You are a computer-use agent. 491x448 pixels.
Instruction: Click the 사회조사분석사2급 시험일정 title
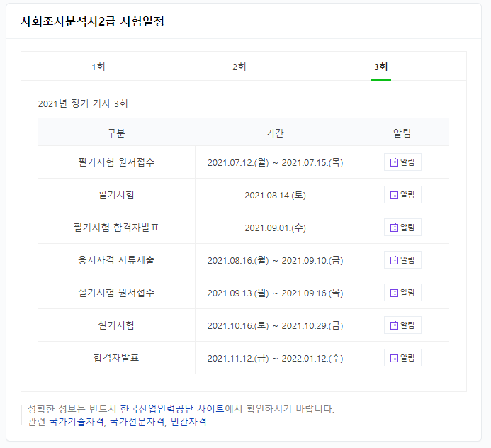coord(92,21)
